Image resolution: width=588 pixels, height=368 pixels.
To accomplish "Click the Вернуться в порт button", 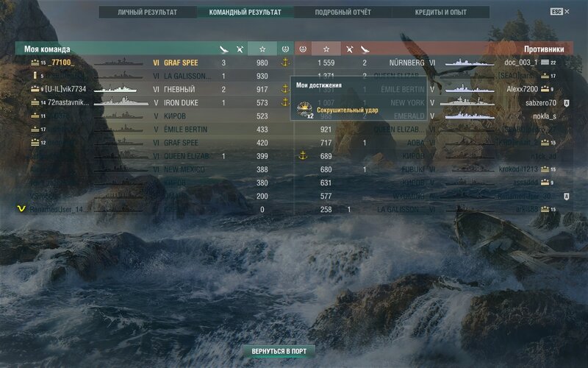I will pos(279,351).
